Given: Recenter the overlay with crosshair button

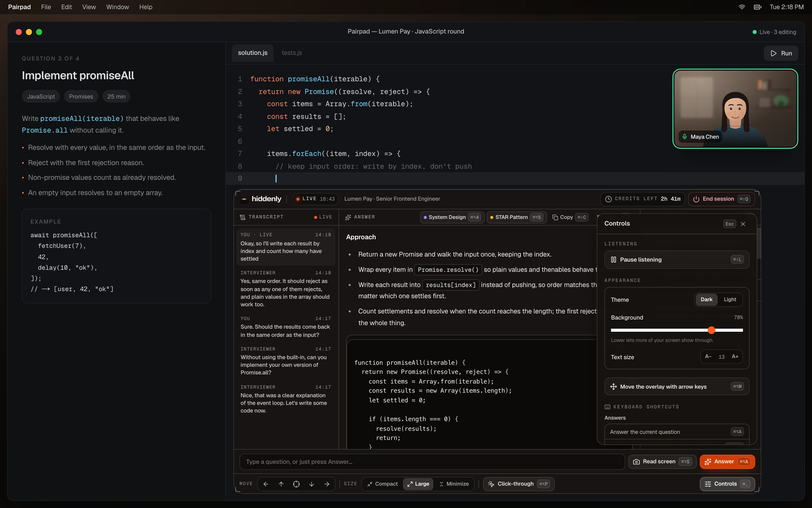Looking at the screenshot, I should pos(296,484).
